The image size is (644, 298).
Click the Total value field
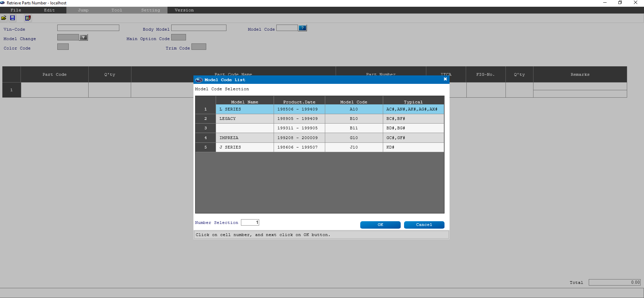click(x=615, y=282)
